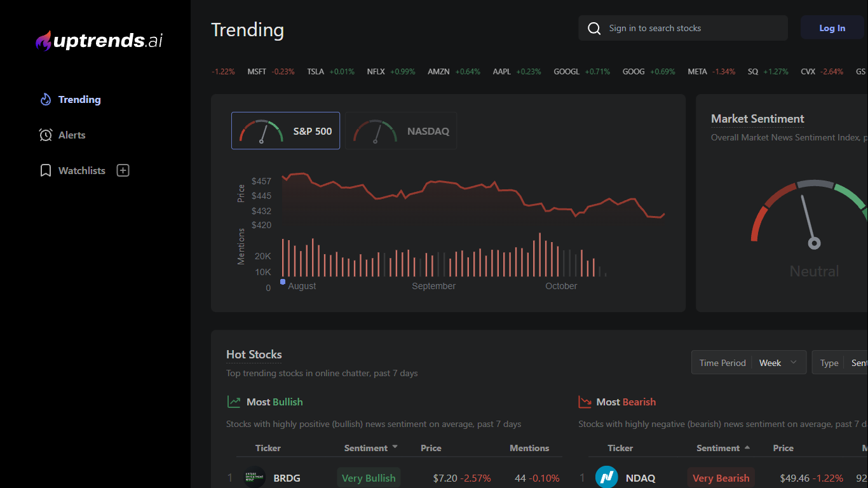Viewport: 868px width, 488px height.
Task: Click the $49.46 price for NDAQ
Action: coord(795,478)
